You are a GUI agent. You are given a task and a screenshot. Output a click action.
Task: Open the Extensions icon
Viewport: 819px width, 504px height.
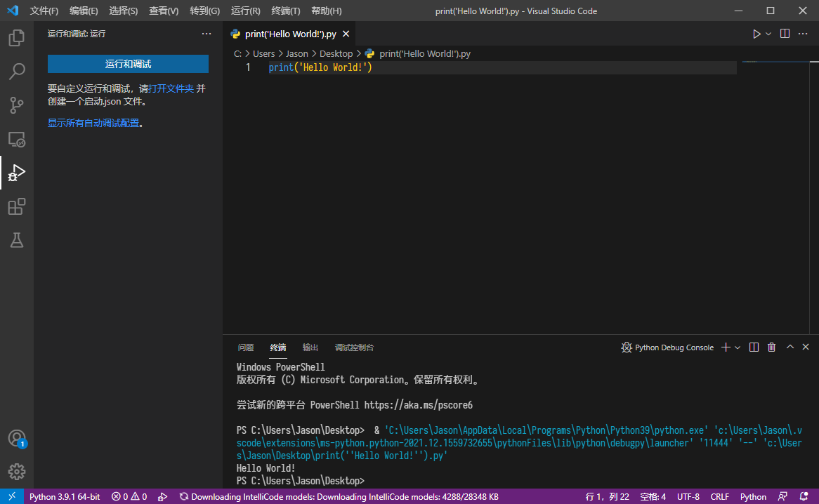pyautogui.click(x=16, y=206)
